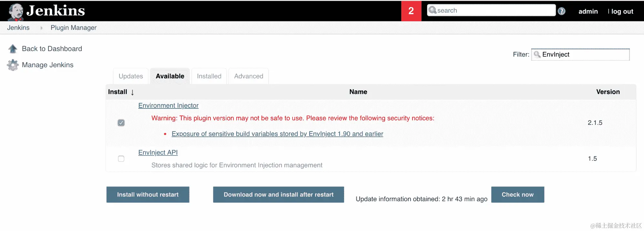Click the Back to Dashboard link
The width and height of the screenshot is (644, 231).
(52, 49)
